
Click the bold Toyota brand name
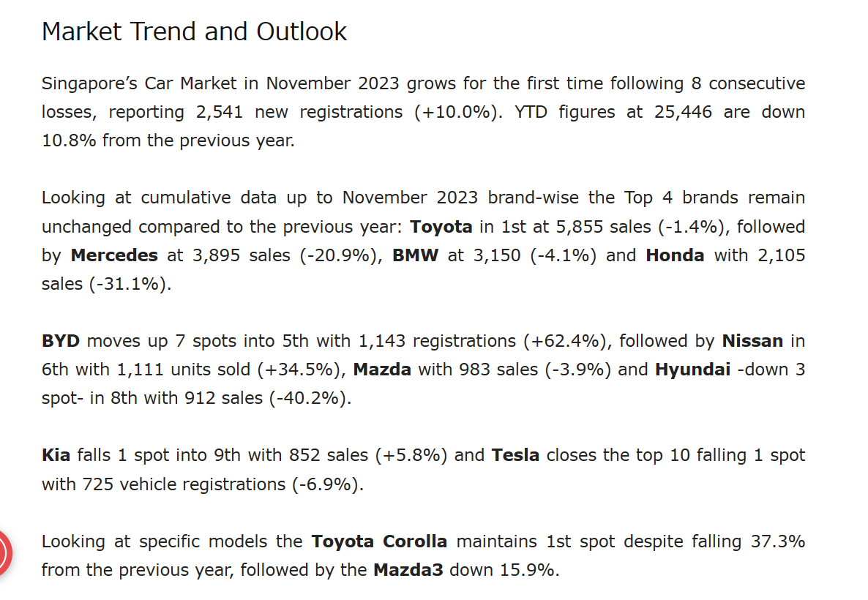coord(441,227)
